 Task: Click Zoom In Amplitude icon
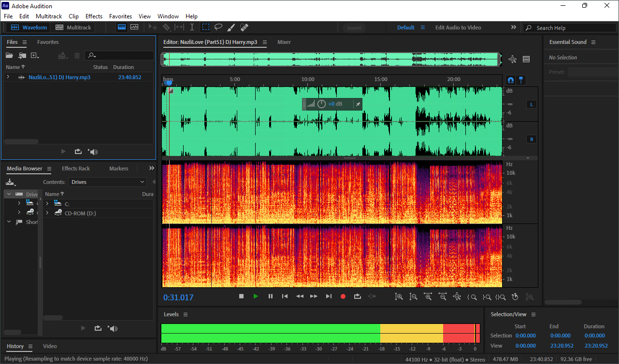pos(399,297)
